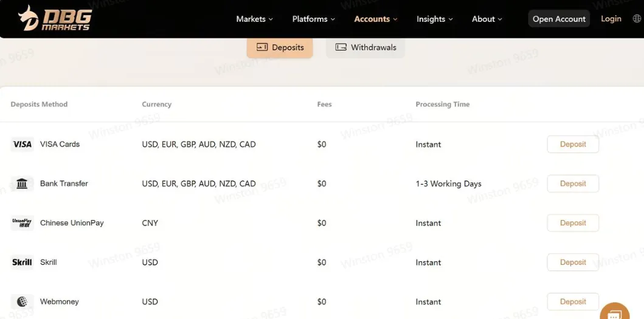The width and height of the screenshot is (644, 319).
Task: Click the Open Account button
Action: coord(559,19)
